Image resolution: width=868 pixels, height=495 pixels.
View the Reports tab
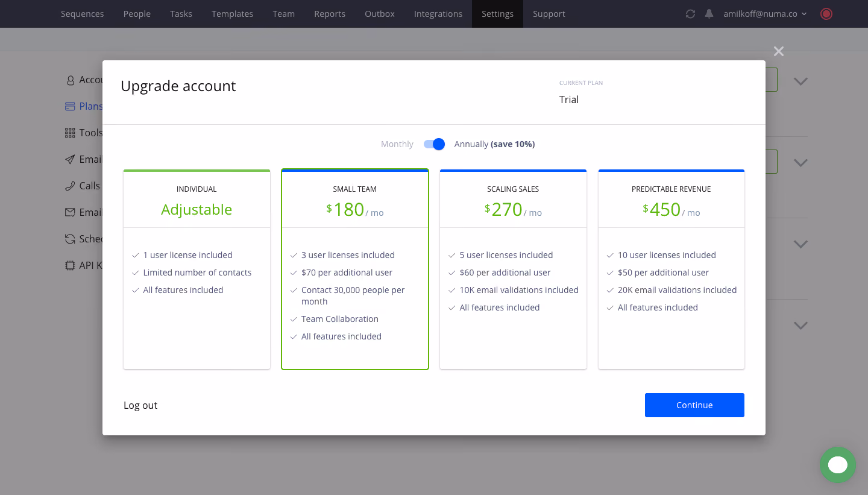pyautogui.click(x=330, y=14)
